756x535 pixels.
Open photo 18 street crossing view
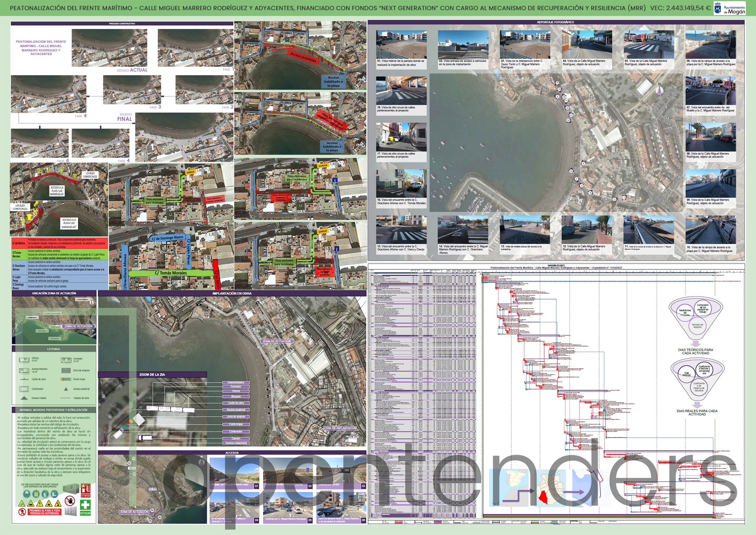pyautogui.click(x=401, y=91)
